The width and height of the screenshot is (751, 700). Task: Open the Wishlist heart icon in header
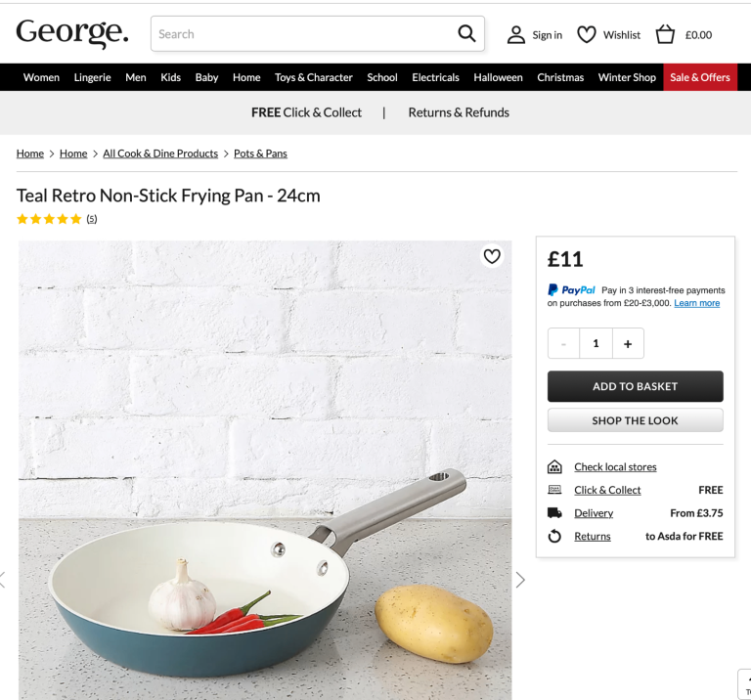[x=587, y=35]
